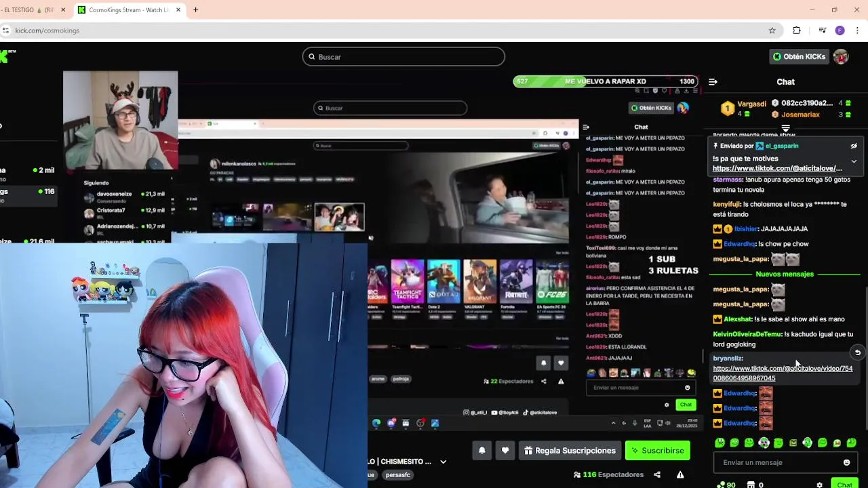Image resolution: width=868 pixels, height=488 pixels.
Task: Select the persasfc tag
Action: [x=398, y=475]
